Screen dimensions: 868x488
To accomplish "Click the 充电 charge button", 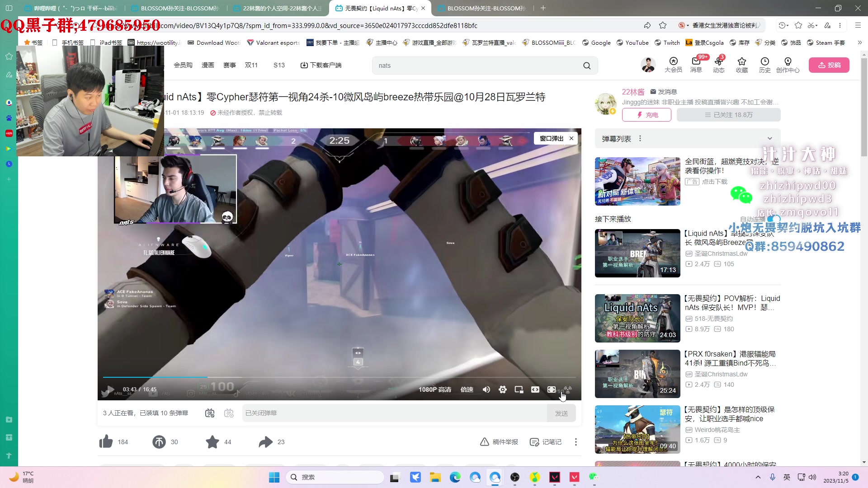I will [646, 115].
